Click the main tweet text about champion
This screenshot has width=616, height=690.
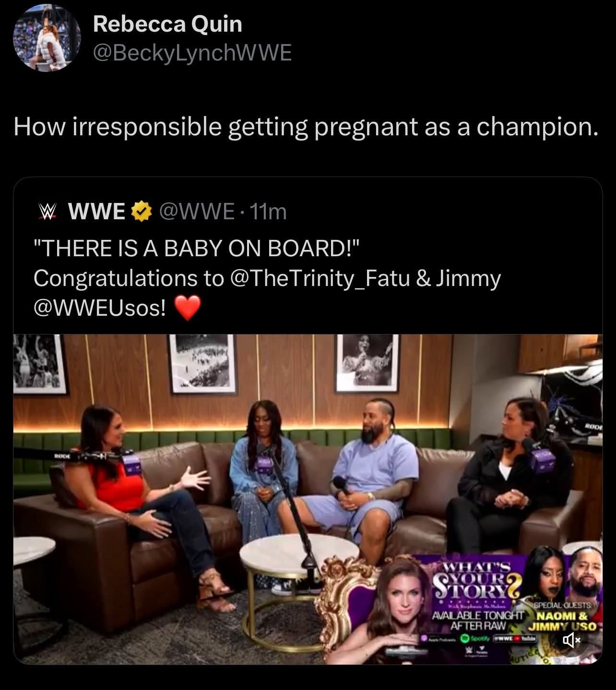pyautogui.click(x=306, y=127)
